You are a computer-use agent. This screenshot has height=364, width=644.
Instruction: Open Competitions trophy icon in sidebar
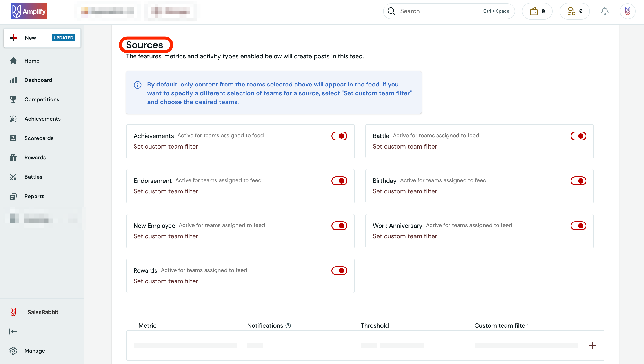pos(13,99)
